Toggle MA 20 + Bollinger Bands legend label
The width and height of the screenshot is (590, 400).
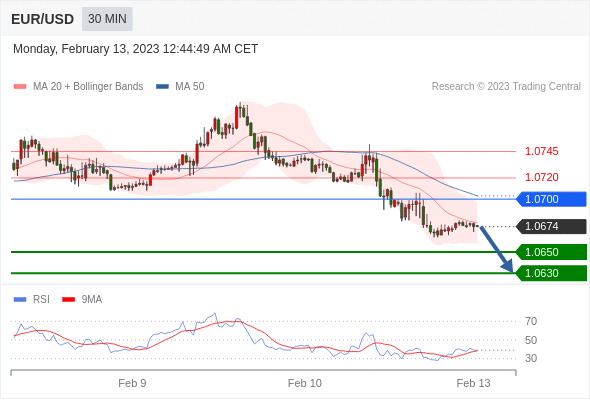pos(88,87)
